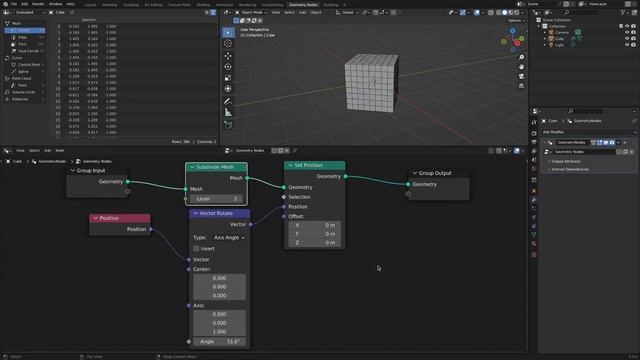The height and width of the screenshot is (360, 640).
Task: Select the Rotate tool in the viewport
Action: coord(228,67)
